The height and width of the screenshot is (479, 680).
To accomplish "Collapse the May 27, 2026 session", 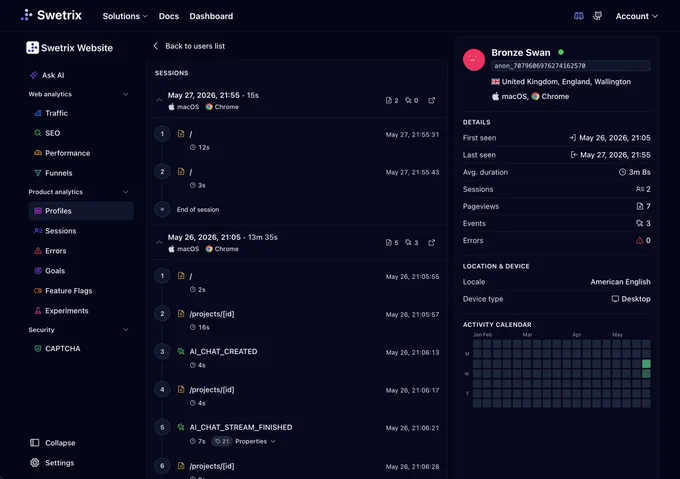I will point(159,100).
